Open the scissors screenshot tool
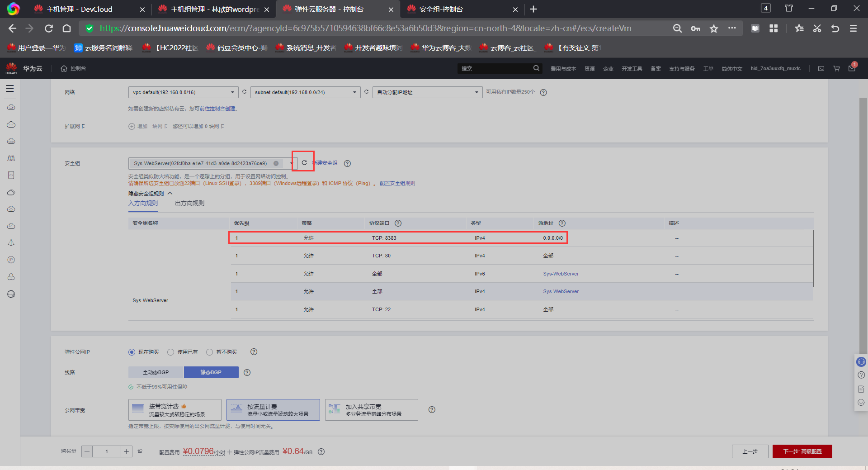Image resolution: width=868 pixels, height=470 pixels. pyautogui.click(x=817, y=28)
